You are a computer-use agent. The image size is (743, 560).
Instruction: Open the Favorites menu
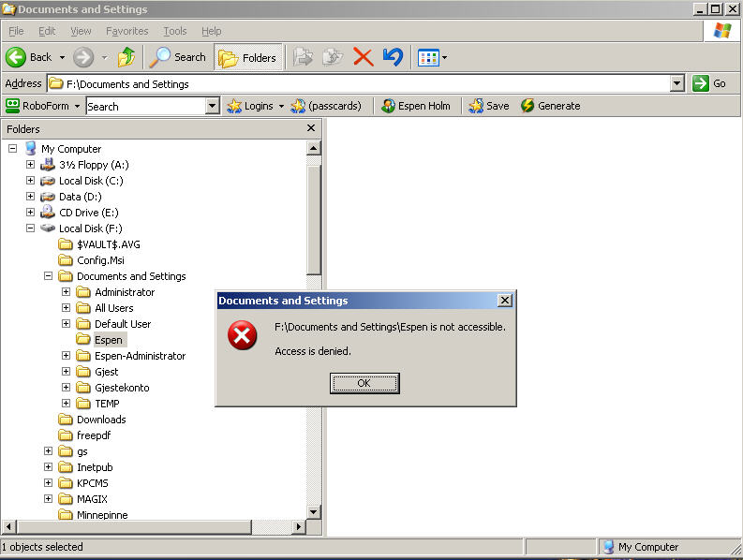(127, 31)
